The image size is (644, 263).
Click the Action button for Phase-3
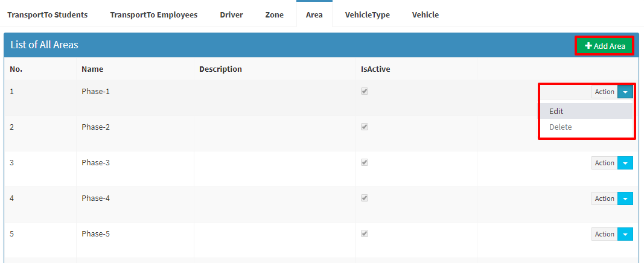coord(605,163)
